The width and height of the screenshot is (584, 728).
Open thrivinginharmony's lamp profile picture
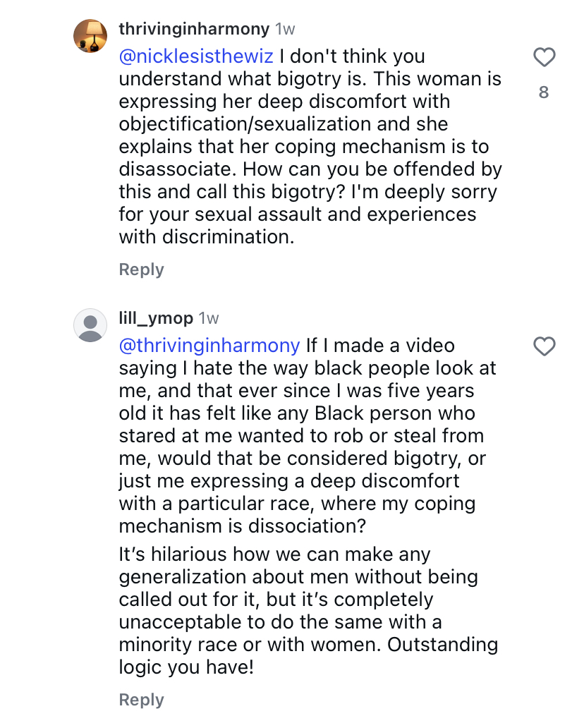[90, 35]
